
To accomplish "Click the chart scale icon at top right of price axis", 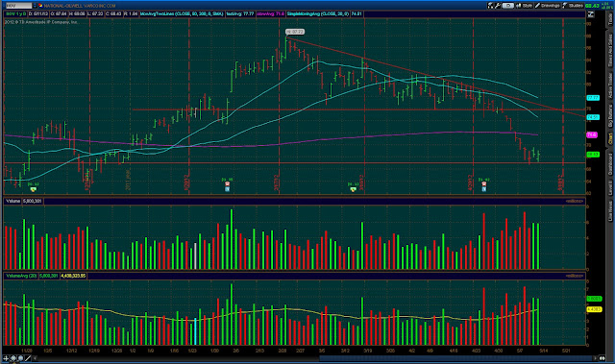I will [591, 14].
